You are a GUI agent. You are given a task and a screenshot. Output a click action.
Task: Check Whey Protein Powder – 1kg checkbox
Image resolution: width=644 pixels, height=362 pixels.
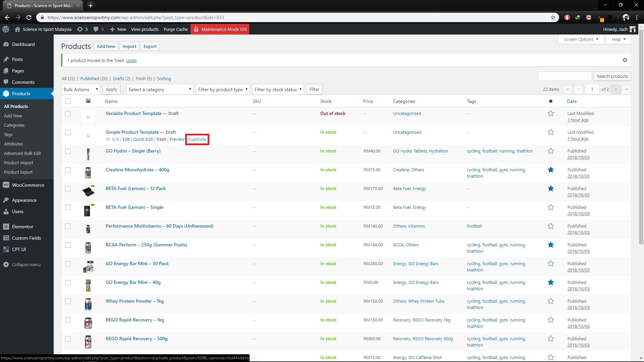click(x=68, y=301)
